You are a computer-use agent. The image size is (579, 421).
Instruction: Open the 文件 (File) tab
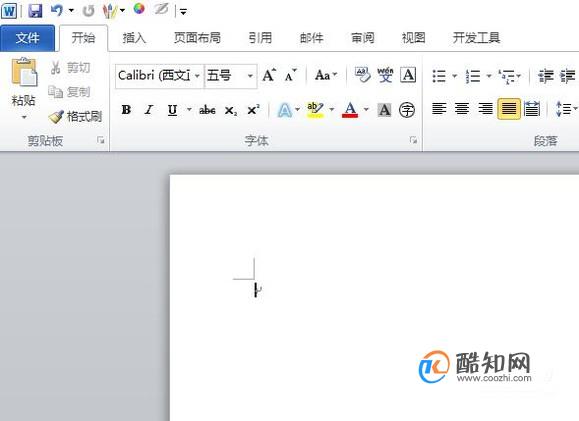tap(27, 38)
